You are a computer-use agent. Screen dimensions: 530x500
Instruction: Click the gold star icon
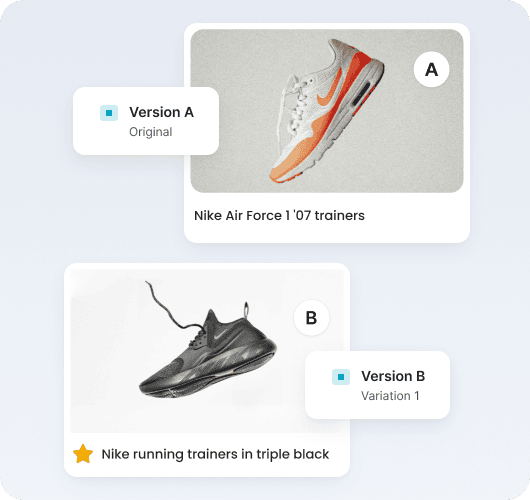[83, 454]
